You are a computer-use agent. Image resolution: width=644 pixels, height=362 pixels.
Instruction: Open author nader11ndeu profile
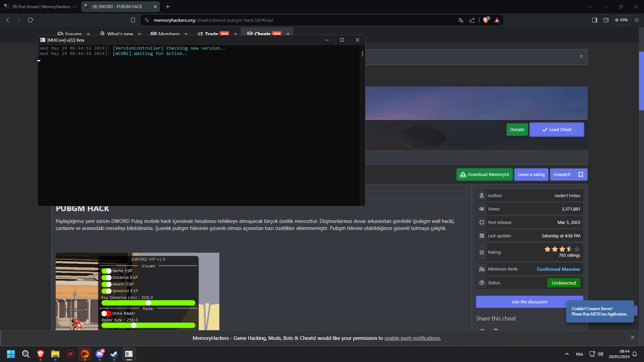click(x=567, y=196)
